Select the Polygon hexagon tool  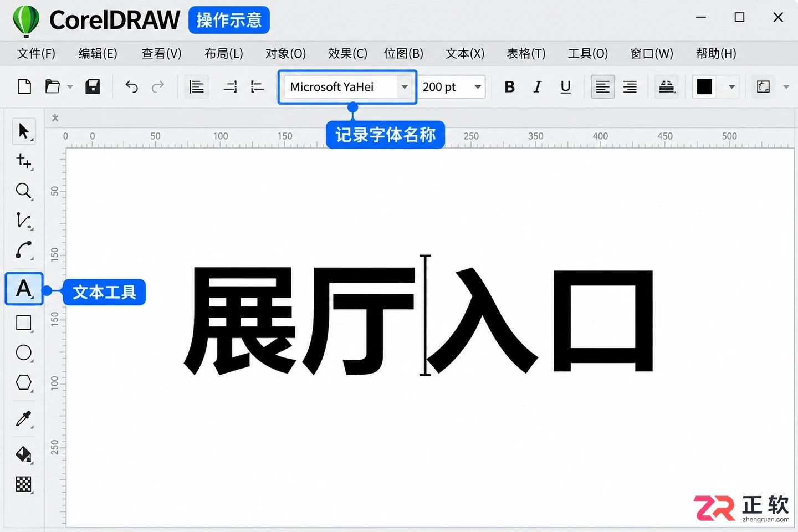[24, 383]
